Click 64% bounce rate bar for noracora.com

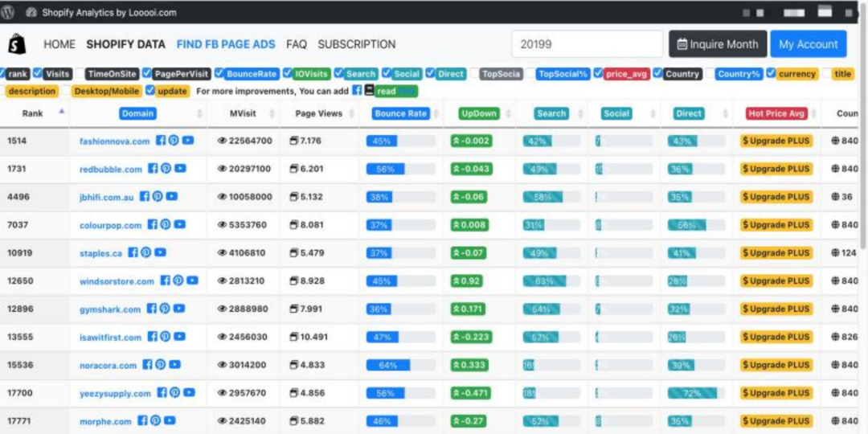(x=388, y=366)
